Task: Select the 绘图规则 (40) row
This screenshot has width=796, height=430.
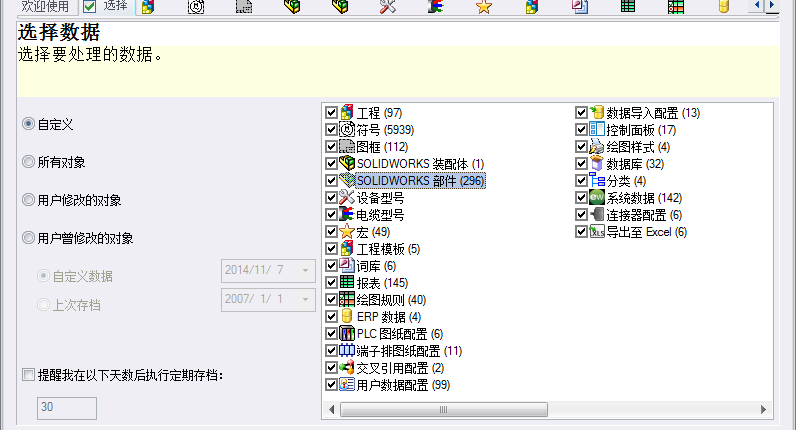Action: coord(391,300)
